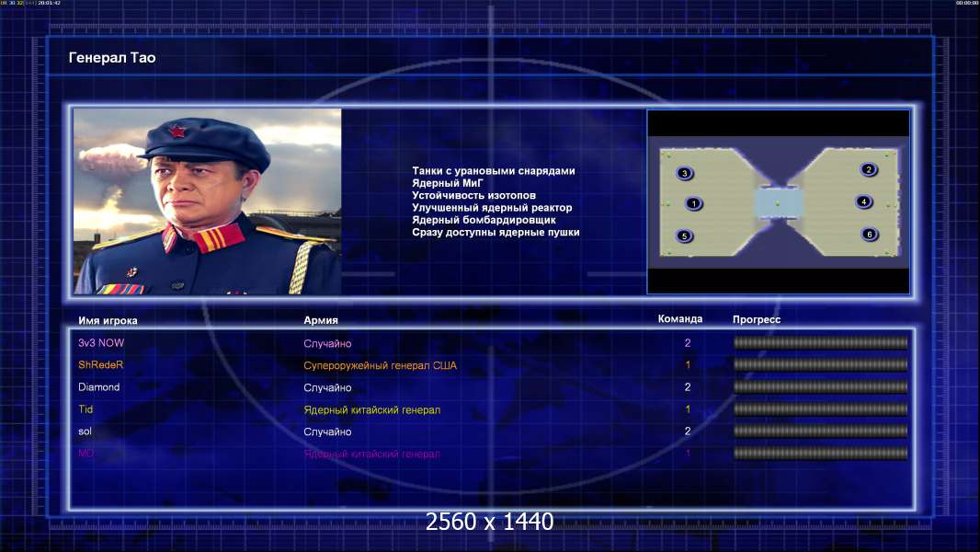Click the progress bar for Diamond
The height and width of the screenshot is (552, 980).
[x=821, y=386]
